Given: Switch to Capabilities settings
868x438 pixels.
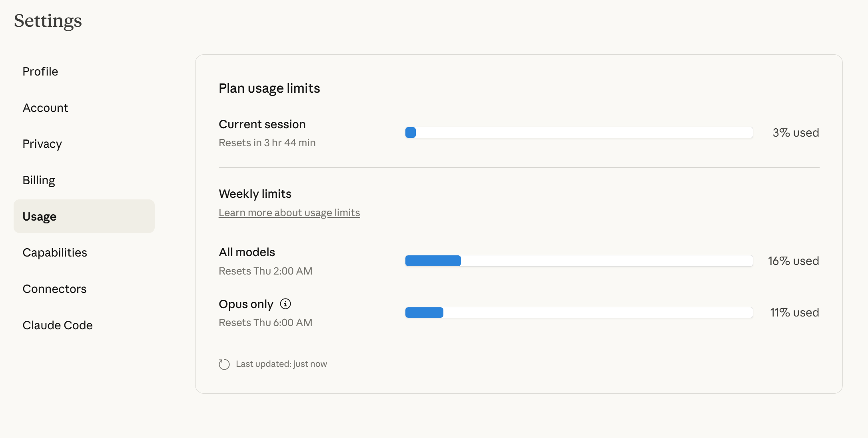Looking at the screenshot, I should 55,253.
